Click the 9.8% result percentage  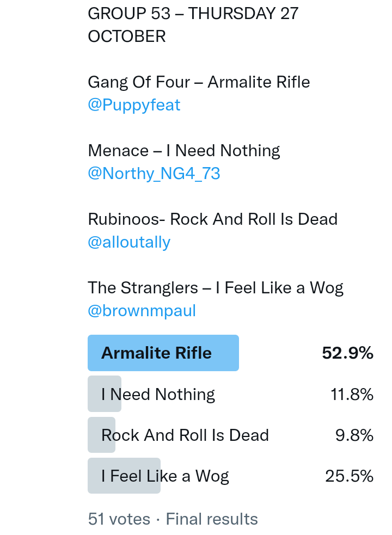pyautogui.click(x=354, y=435)
